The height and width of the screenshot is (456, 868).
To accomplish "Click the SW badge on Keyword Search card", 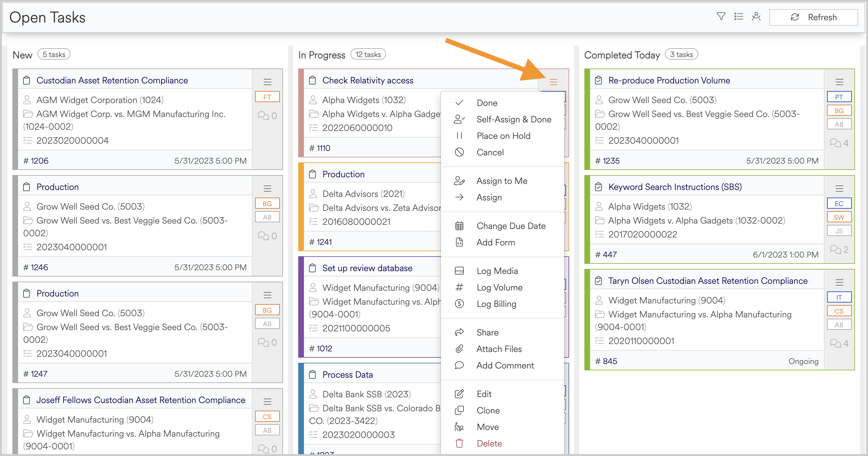I will 839,217.
